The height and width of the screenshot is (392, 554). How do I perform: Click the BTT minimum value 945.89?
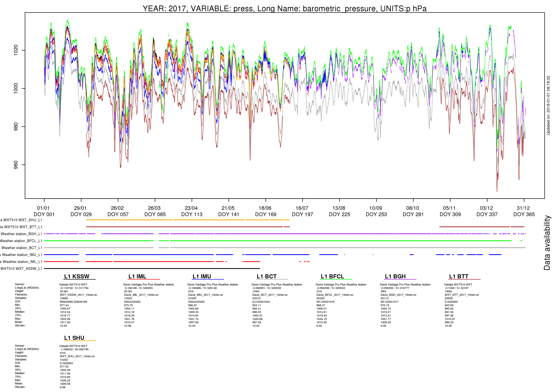(x=449, y=306)
